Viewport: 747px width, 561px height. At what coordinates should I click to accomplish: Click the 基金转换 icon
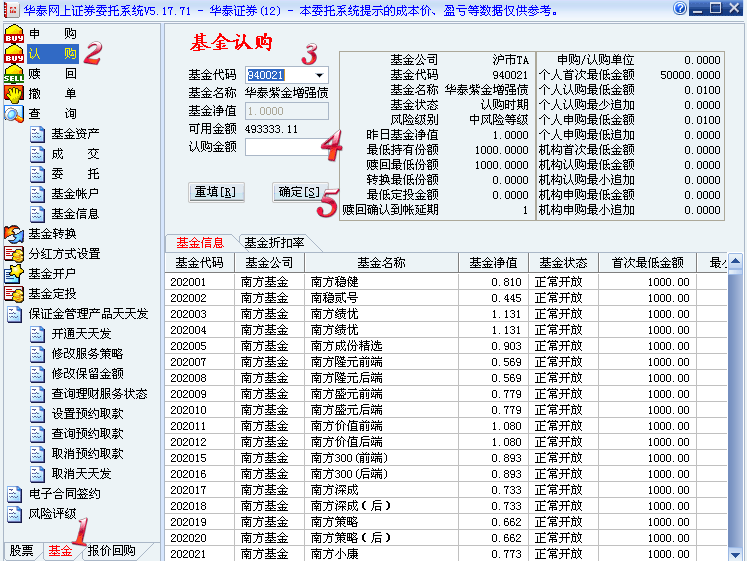pos(14,234)
